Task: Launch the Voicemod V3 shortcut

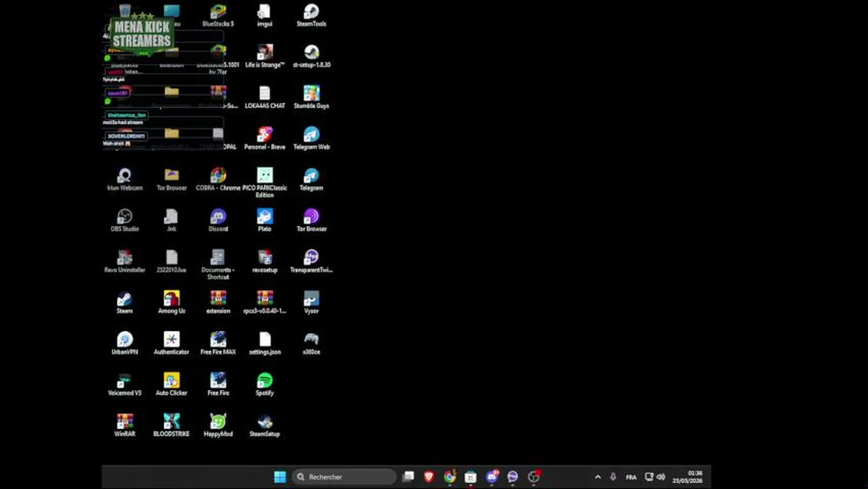Action: tap(124, 384)
